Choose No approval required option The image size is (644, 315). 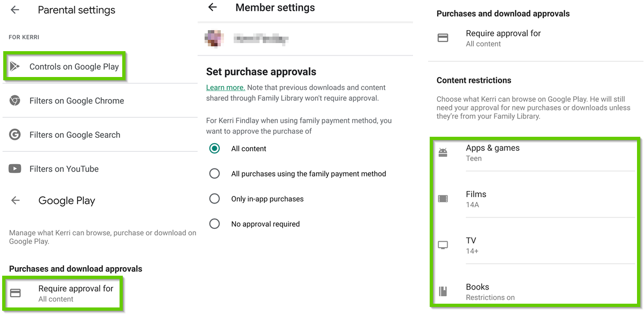tap(214, 223)
